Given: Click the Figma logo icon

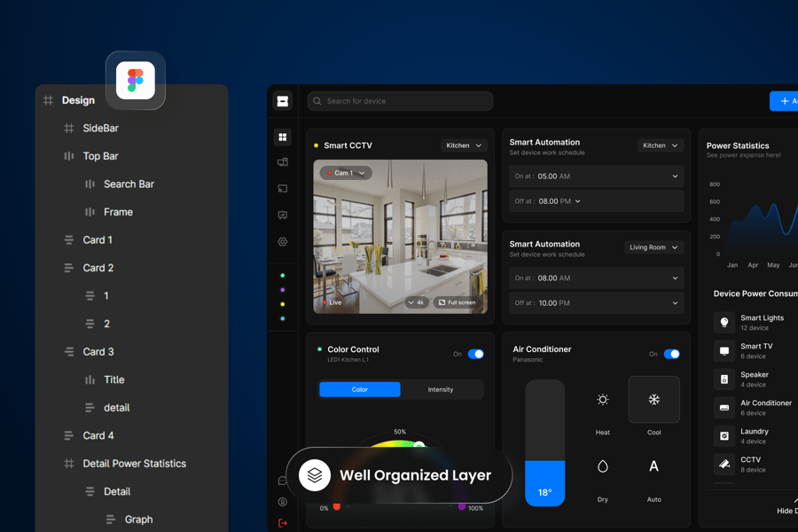Looking at the screenshot, I should tap(135, 81).
